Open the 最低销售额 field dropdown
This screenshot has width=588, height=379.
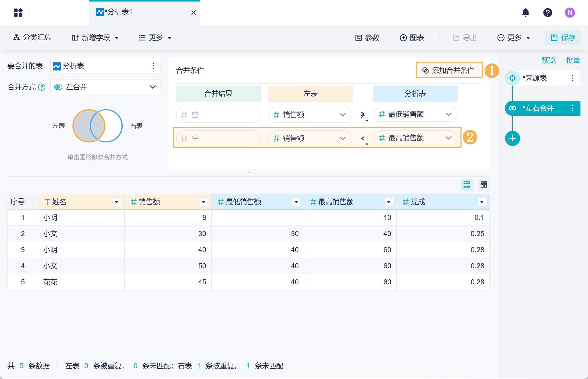[x=448, y=115]
